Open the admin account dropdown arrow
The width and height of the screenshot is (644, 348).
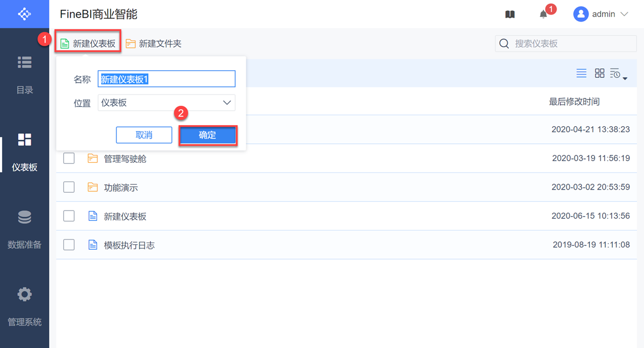(624, 15)
